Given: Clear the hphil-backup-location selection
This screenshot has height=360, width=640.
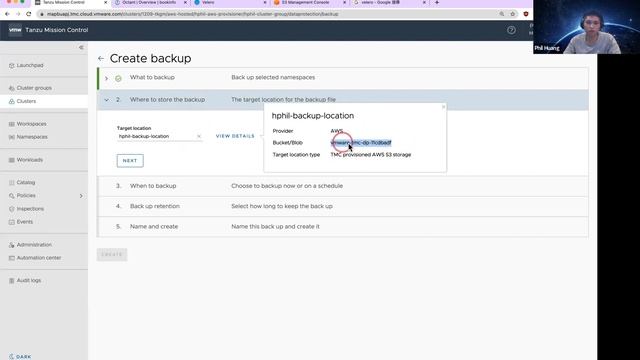Looking at the screenshot, I should coord(199,136).
